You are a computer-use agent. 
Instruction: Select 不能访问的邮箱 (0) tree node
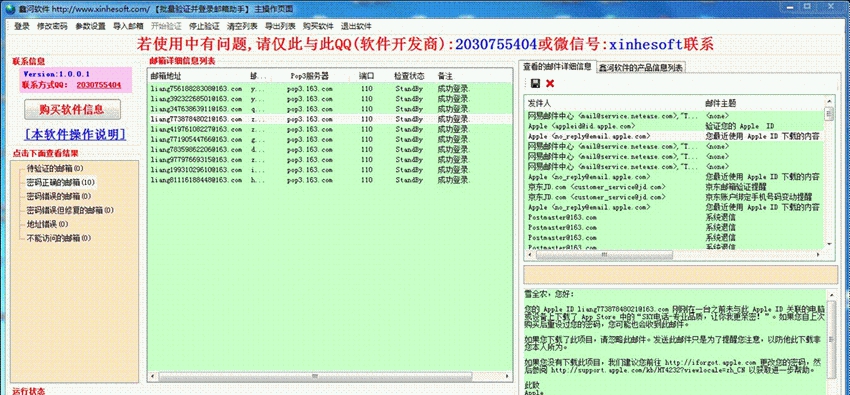59,238
